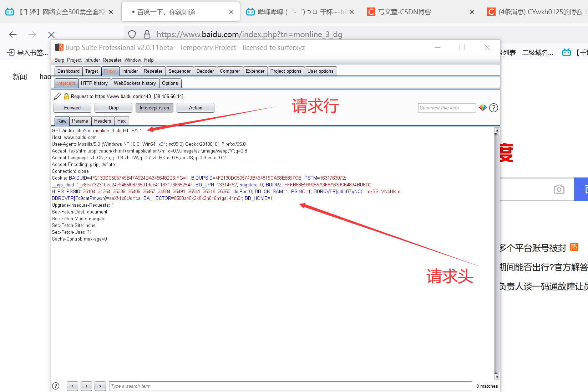The width and height of the screenshot is (588, 392).
Task: Forward the intercepted request
Action: click(x=72, y=108)
